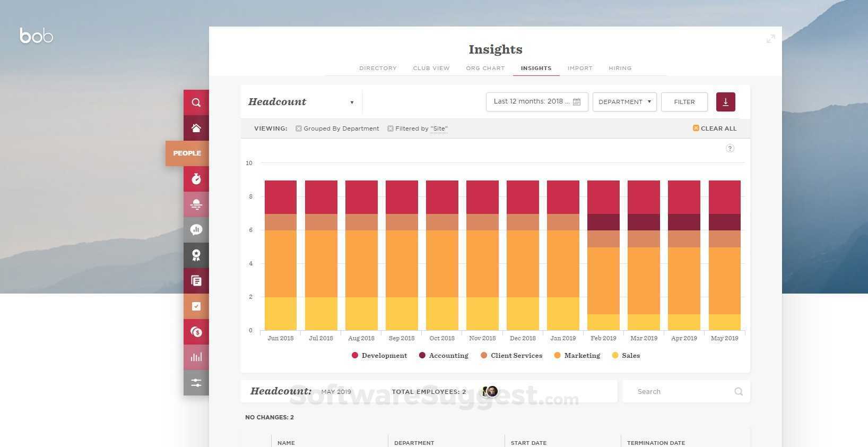Download the Headcount report
The height and width of the screenshot is (447, 868).
(725, 102)
